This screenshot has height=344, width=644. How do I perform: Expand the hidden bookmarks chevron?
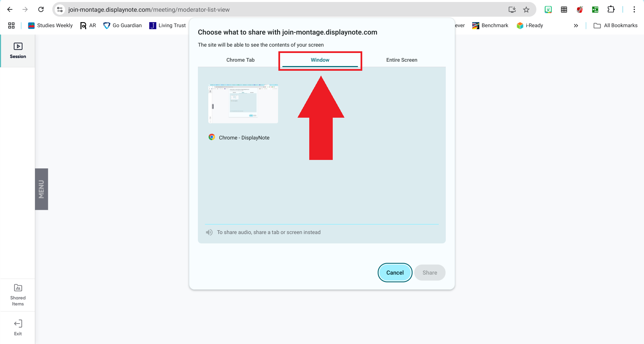click(576, 25)
